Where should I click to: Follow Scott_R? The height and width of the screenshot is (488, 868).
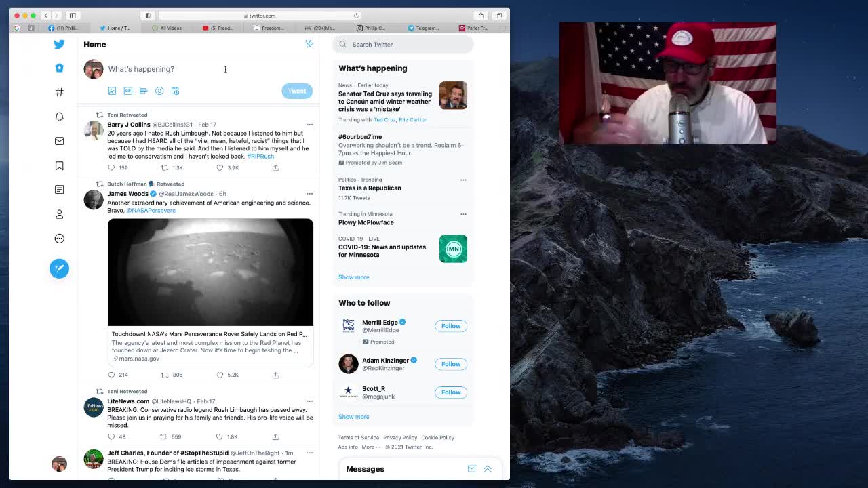451,392
